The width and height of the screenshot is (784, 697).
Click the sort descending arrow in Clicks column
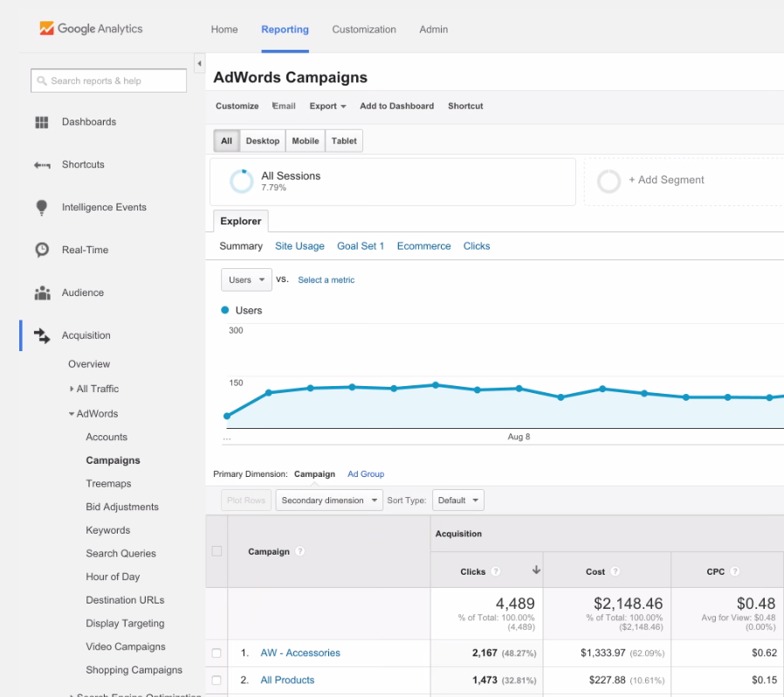[x=536, y=569]
